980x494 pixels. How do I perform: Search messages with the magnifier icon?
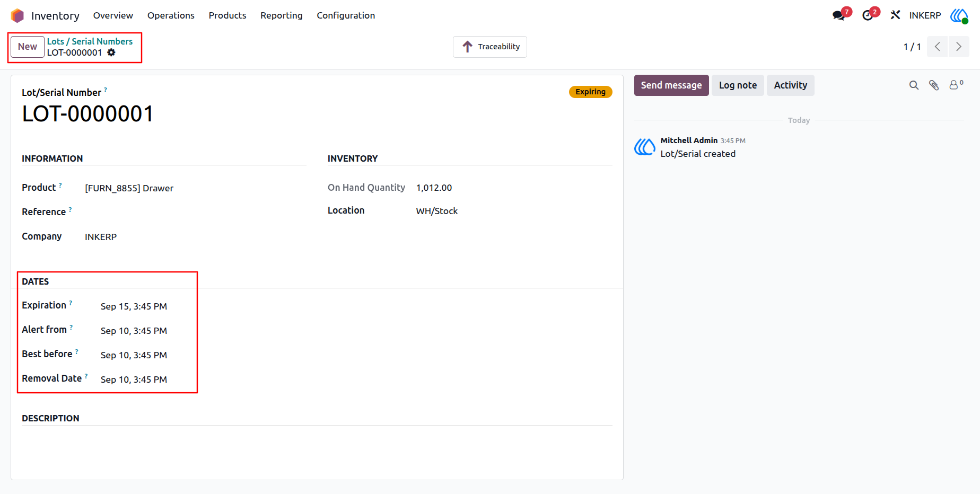point(914,85)
